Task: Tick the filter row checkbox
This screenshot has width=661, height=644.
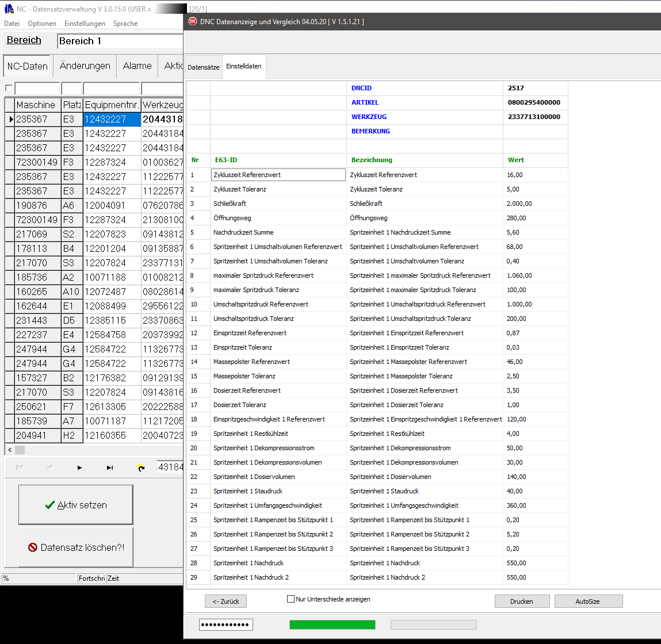Action: [9, 88]
